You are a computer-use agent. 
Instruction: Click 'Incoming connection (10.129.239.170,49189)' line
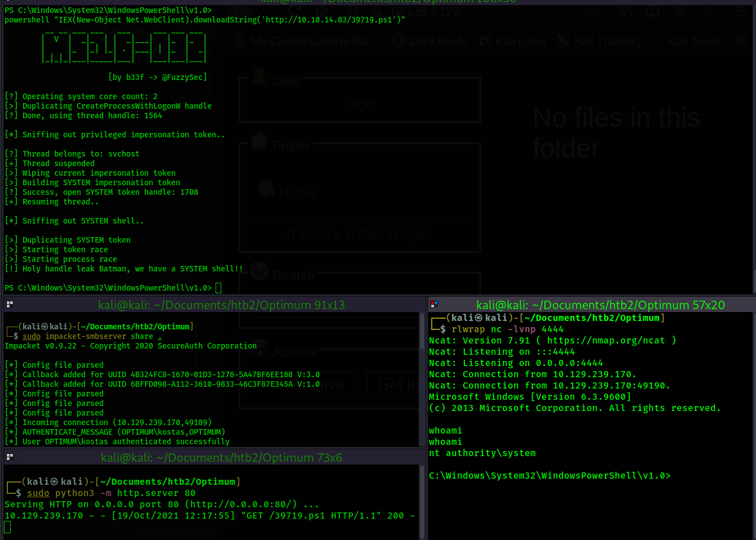108,422
